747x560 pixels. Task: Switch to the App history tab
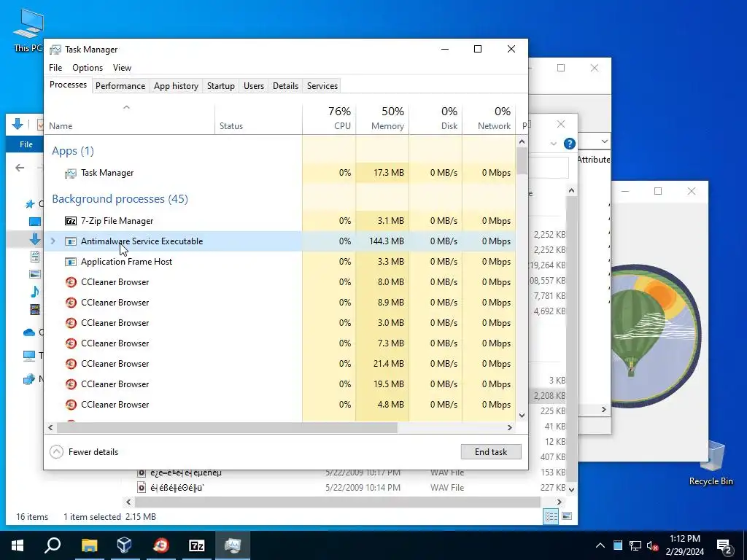click(176, 86)
